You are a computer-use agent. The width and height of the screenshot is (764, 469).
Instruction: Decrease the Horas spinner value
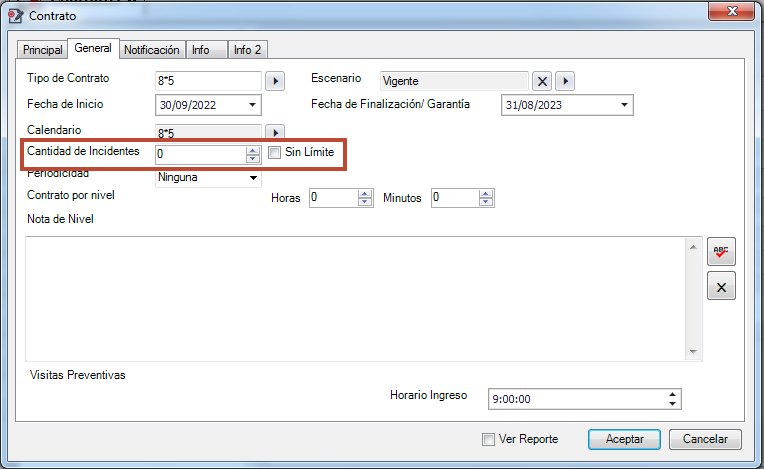(x=364, y=202)
